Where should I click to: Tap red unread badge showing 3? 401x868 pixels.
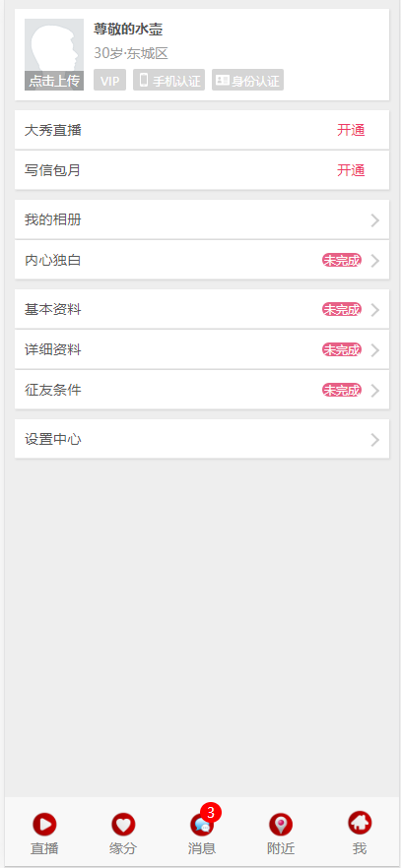[211, 812]
